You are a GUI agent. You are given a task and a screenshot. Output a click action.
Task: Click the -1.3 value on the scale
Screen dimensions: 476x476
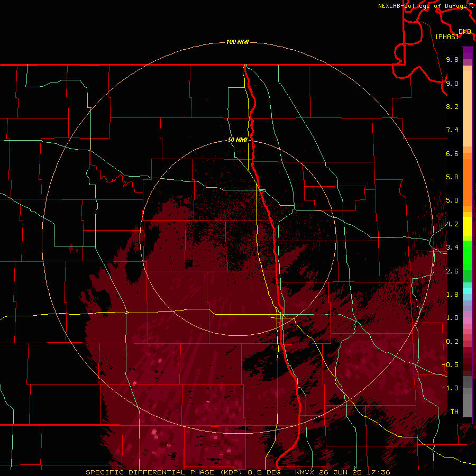click(x=450, y=388)
